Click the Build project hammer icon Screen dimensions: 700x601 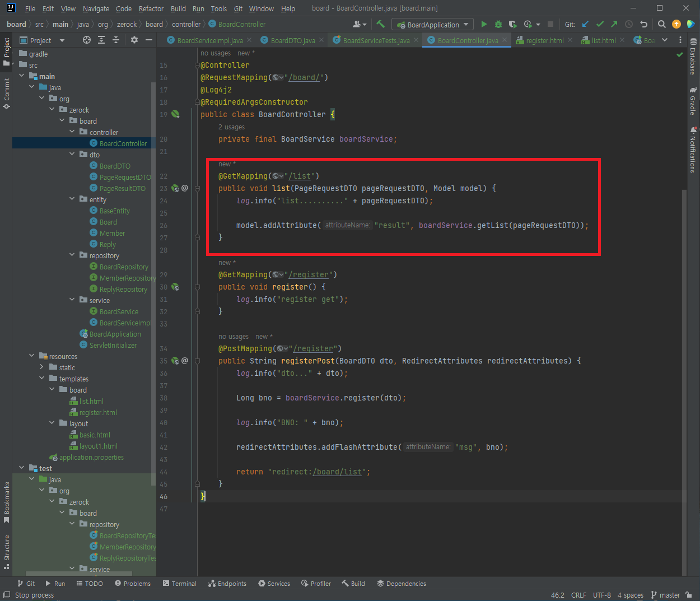pos(381,24)
